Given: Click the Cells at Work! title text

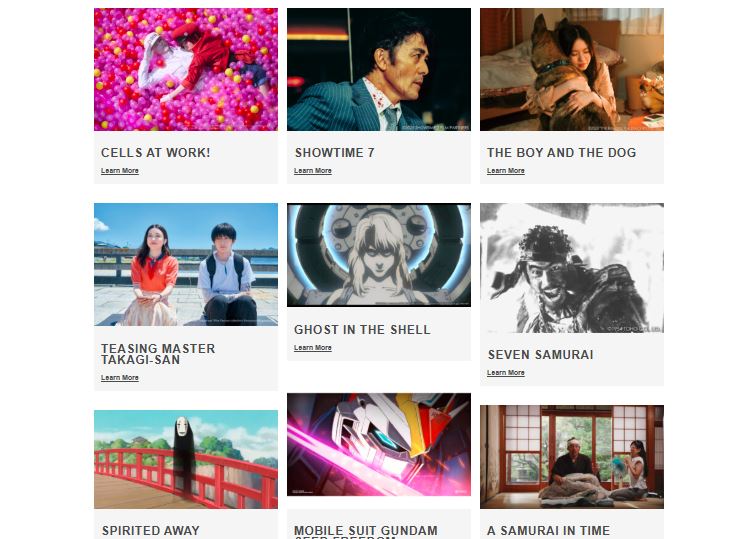Looking at the screenshot, I should (x=155, y=153).
